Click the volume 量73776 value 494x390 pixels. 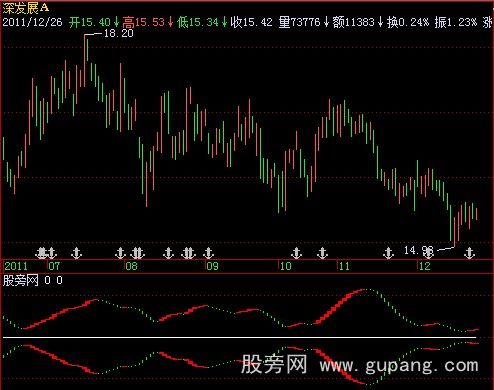(300, 22)
